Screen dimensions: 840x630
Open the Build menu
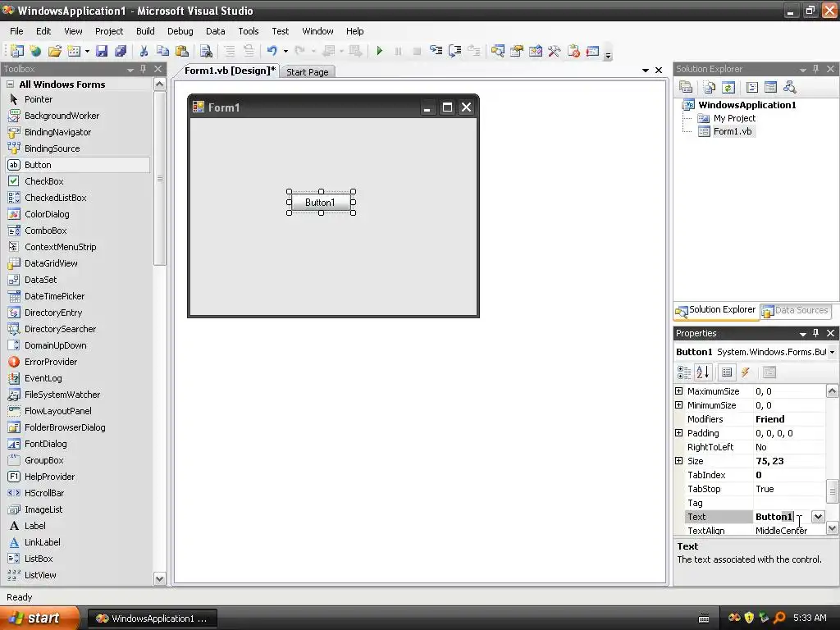(145, 31)
